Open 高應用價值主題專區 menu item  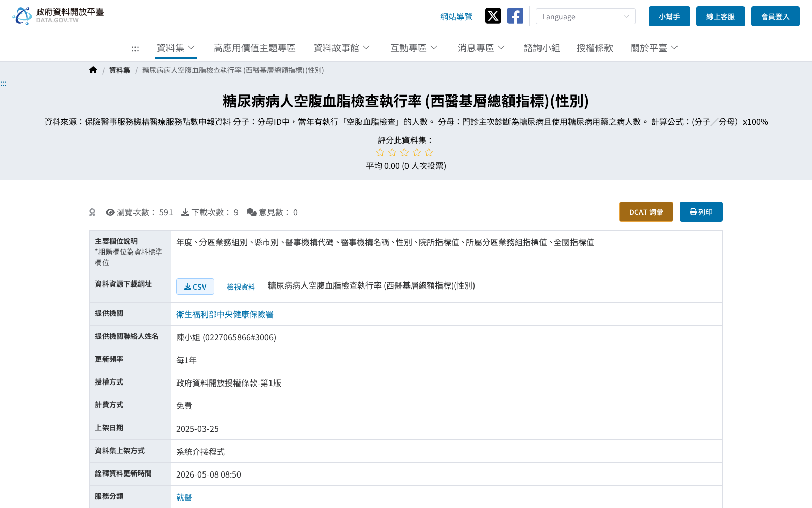[254, 48]
